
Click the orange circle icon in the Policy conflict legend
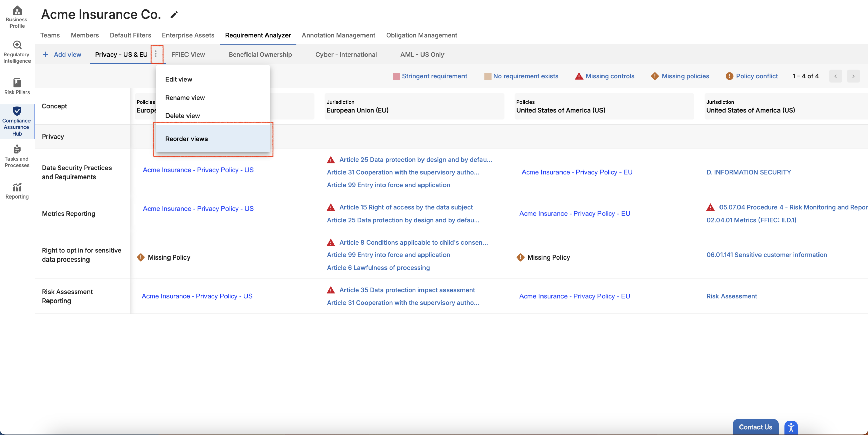tap(729, 76)
